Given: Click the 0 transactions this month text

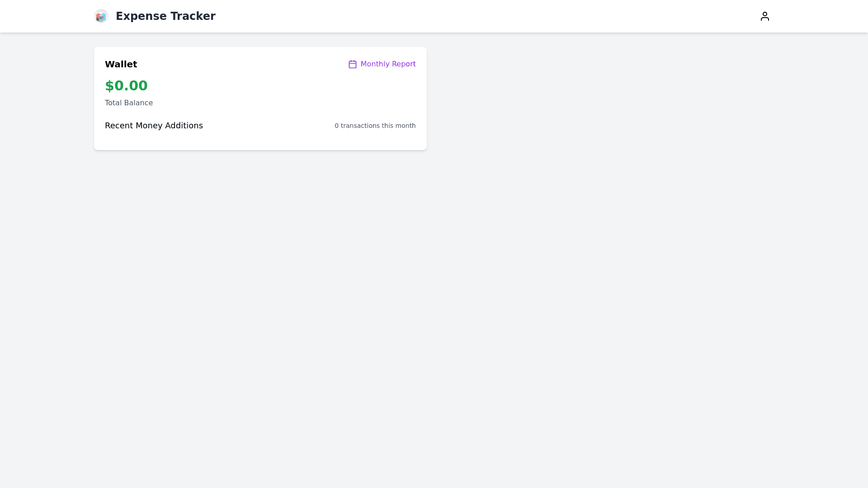Looking at the screenshot, I should pyautogui.click(x=375, y=126).
